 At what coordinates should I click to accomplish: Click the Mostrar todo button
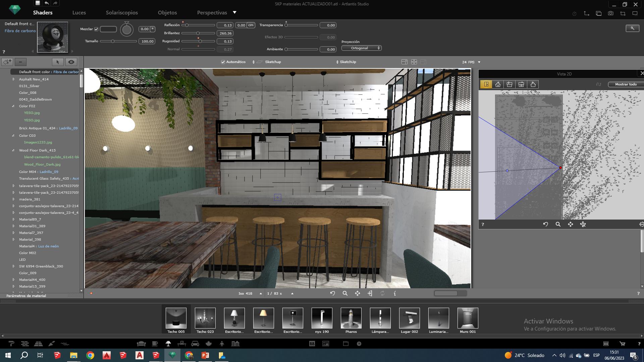[x=626, y=84]
